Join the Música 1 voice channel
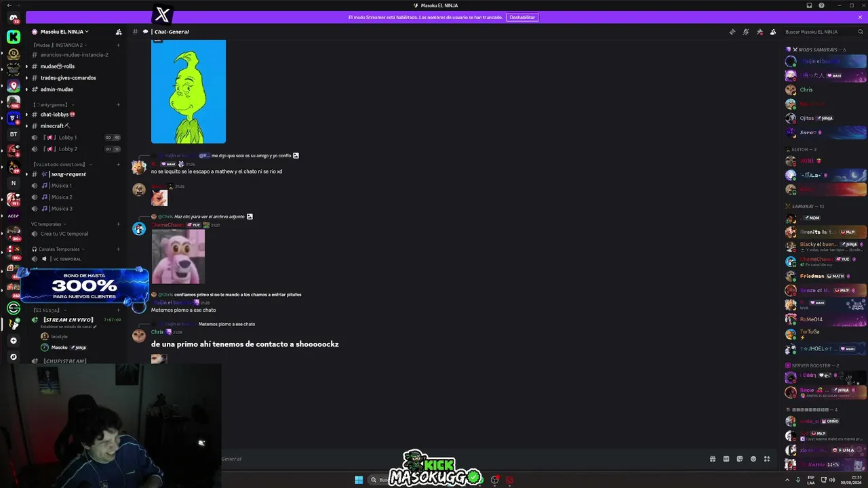 [74, 186]
